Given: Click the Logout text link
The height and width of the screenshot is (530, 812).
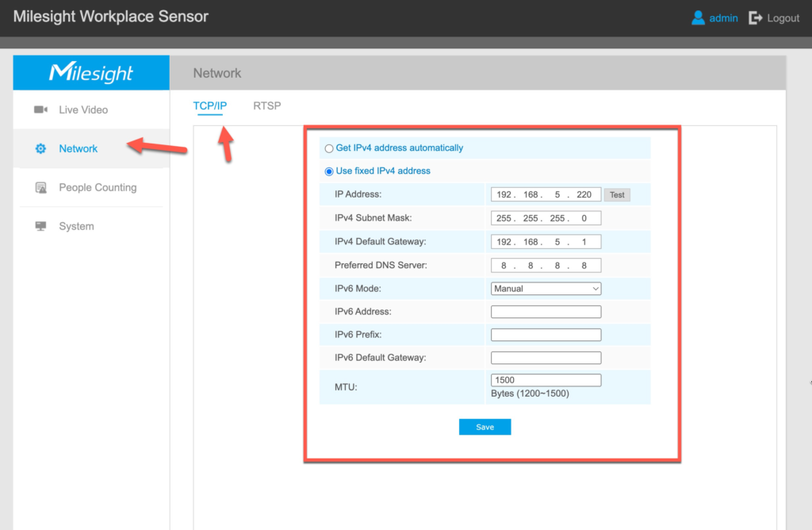Looking at the screenshot, I should pyautogui.click(x=783, y=18).
